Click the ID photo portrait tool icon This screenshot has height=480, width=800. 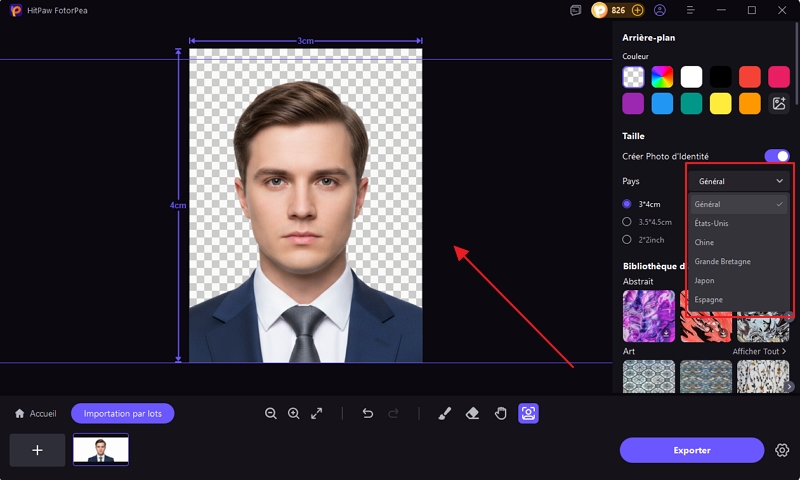(x=528, y=413)
